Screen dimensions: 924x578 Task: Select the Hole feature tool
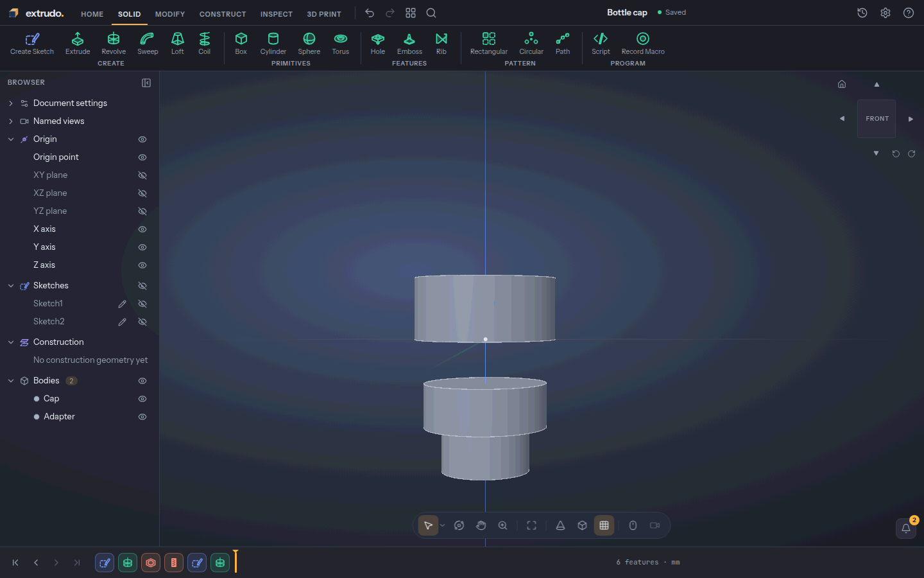pos(378,44)
